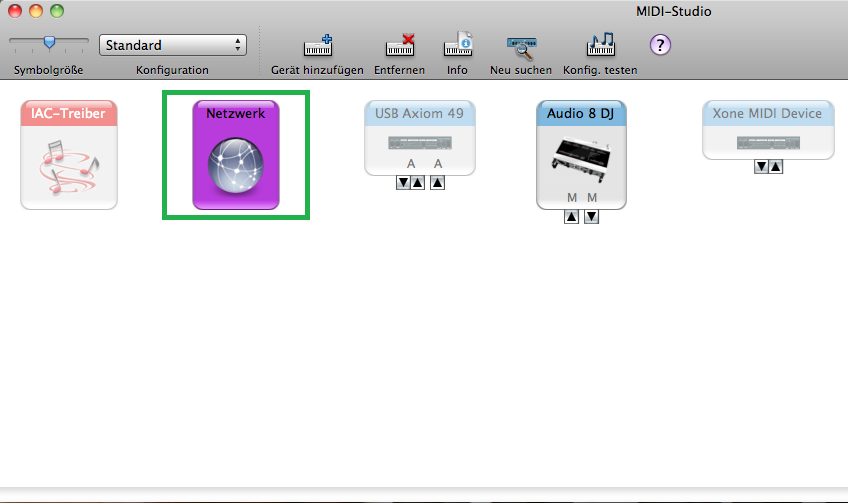Click the Gerät hinzufügen toolbar icon
848x503 pixels.
click(317, 46)
